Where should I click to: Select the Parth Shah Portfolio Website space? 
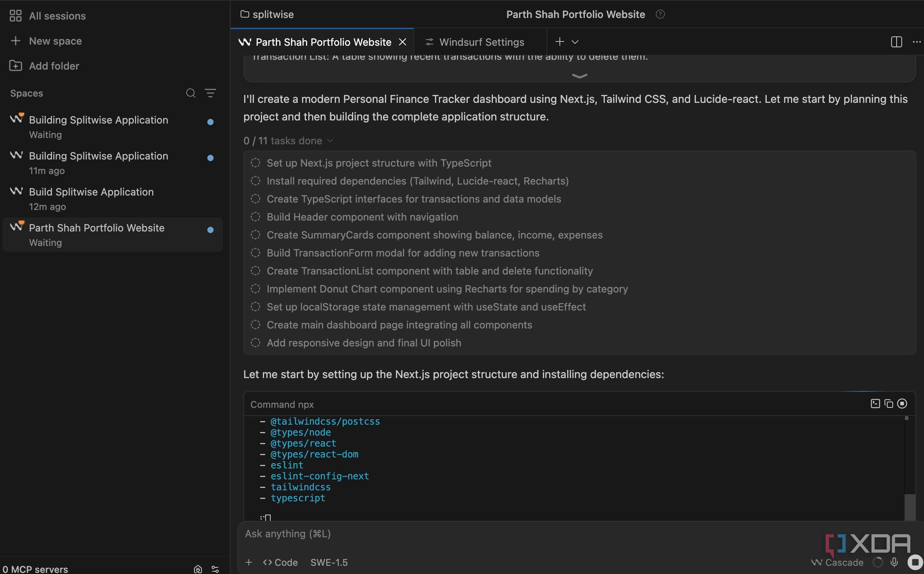113,235
